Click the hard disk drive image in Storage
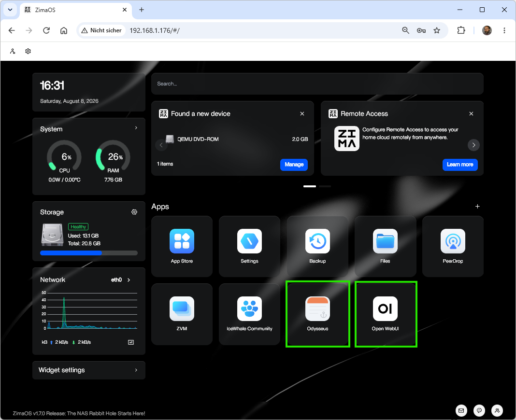Viewport: 516px width, 420px height. tap(52, 235)
